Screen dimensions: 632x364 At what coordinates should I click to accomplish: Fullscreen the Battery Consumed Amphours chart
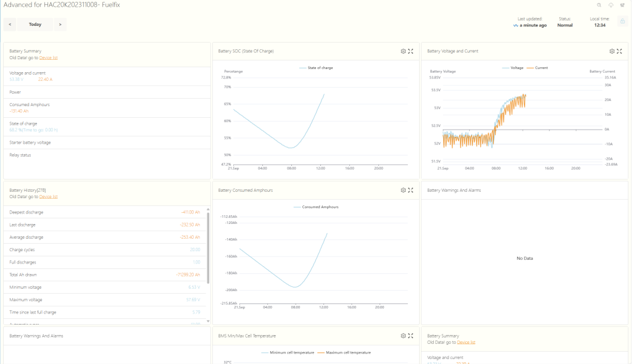click(410, 190)
